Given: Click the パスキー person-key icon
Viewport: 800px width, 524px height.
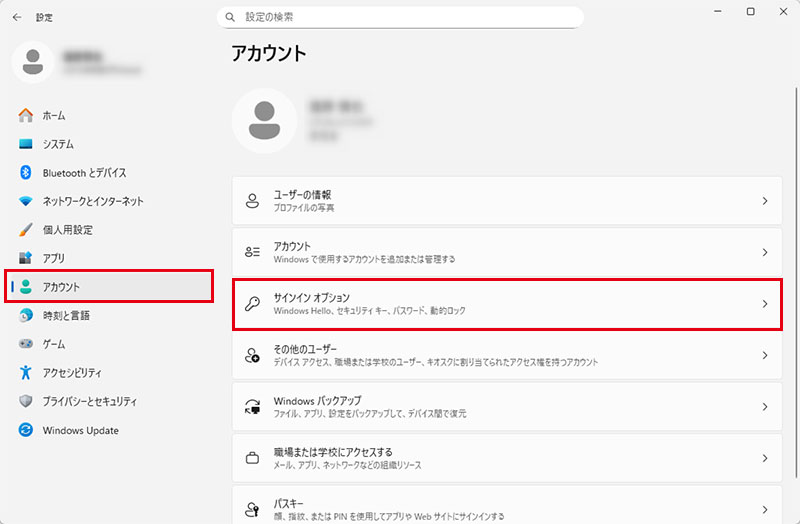Looking at the screenshot, I should click(x=253, y=509).
